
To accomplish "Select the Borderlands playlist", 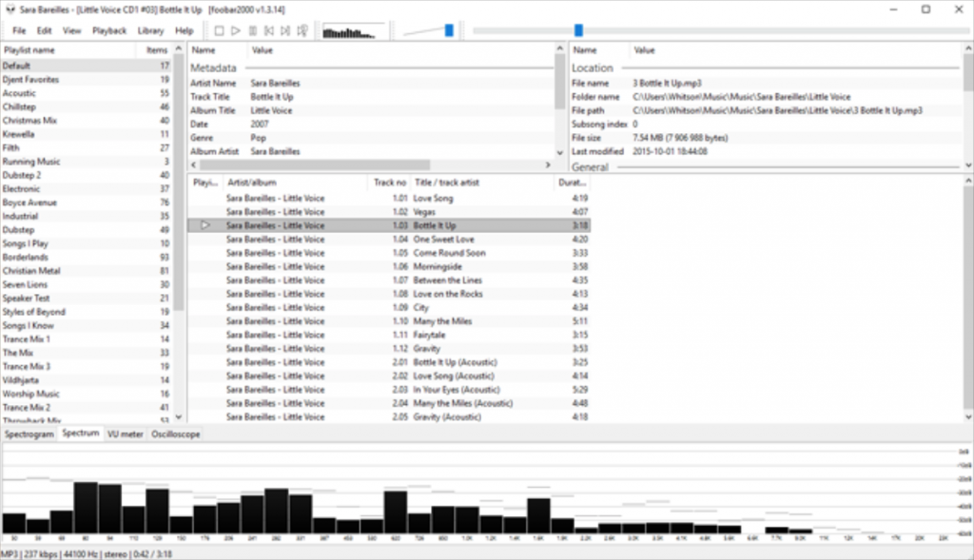I will (x=87, y=257).
